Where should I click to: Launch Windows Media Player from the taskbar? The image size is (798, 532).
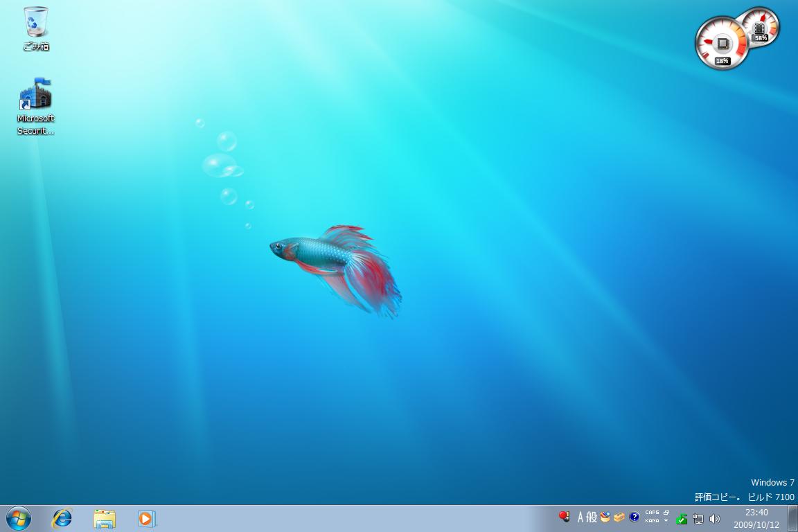(x=146, y=518)
